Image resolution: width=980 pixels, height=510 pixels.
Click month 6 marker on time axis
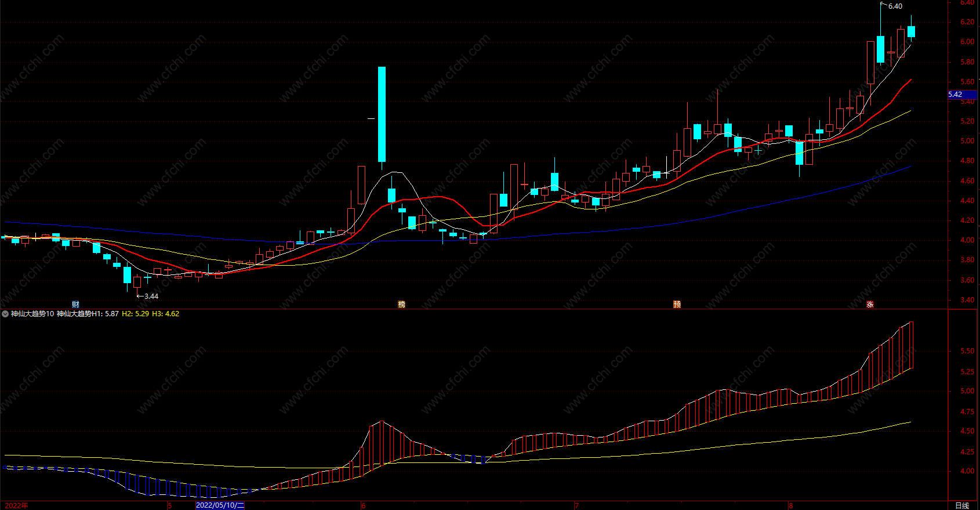pyautogui.click(x=364, y=505)
